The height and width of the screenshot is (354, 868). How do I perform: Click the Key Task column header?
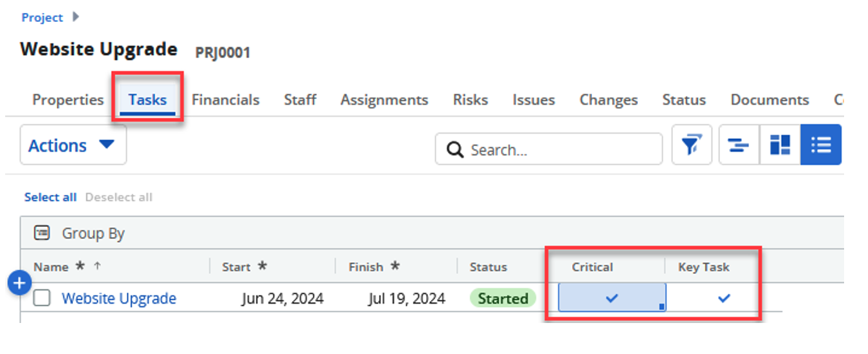click(x=704, y=267)
